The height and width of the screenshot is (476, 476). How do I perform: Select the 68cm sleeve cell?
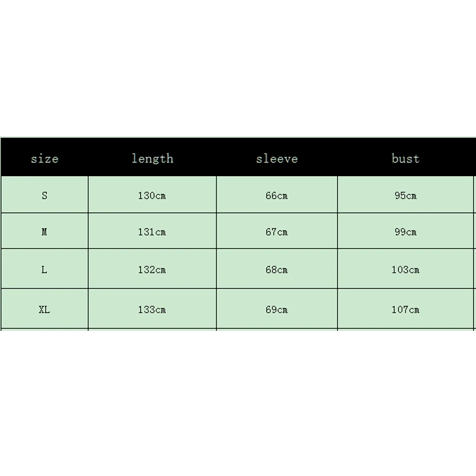click(277, 270)
